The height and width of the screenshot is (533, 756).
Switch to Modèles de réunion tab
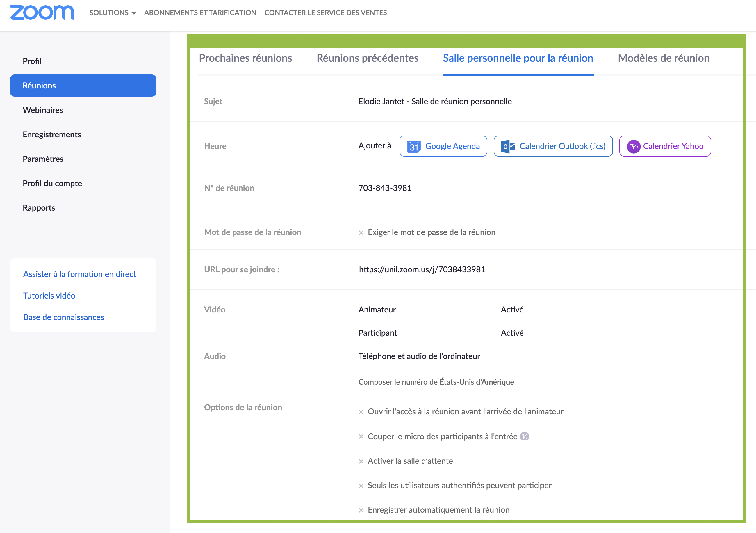[664, 58]
